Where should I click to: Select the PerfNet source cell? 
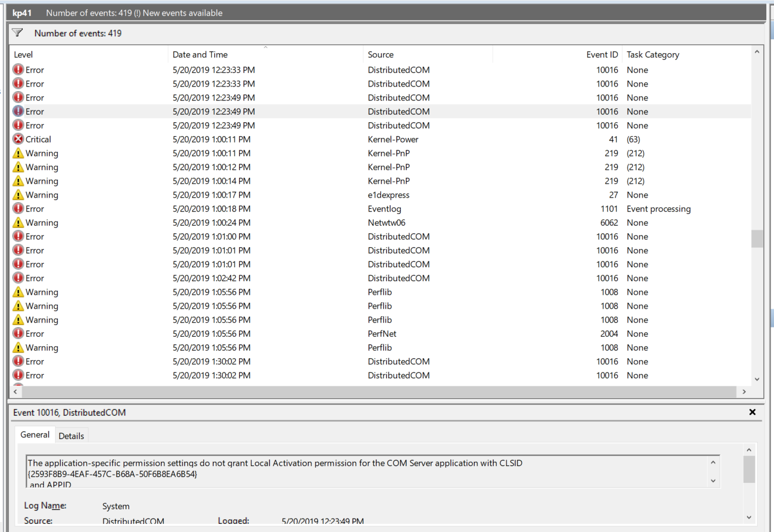click(382, 334)
